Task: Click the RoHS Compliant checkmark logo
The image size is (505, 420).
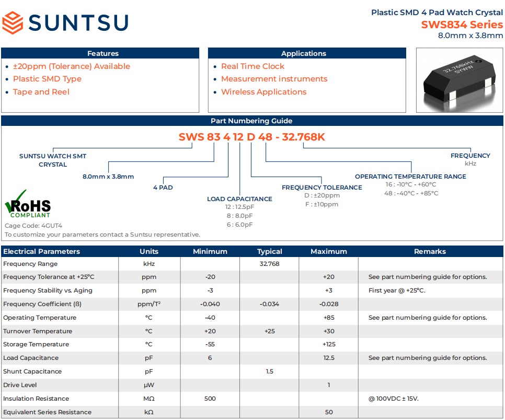Action: tap(28, 204)
